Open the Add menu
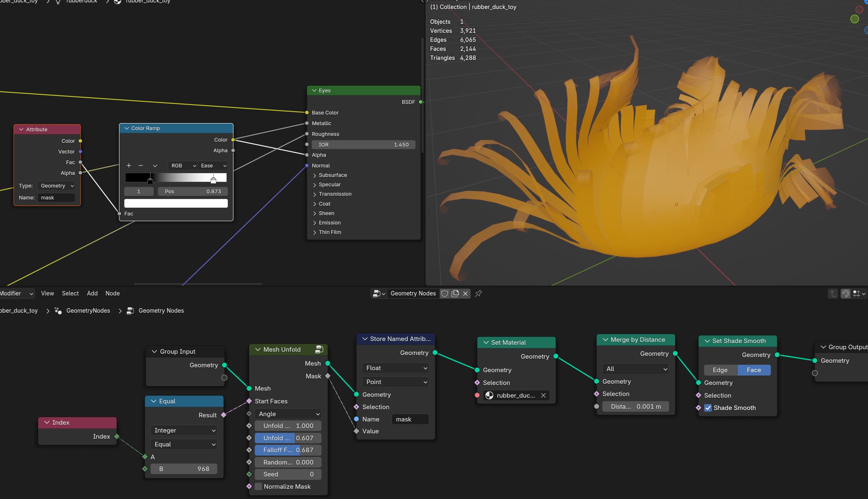Image resolution: width=868 pixels, height=499 pixels. tap(92, 293)
